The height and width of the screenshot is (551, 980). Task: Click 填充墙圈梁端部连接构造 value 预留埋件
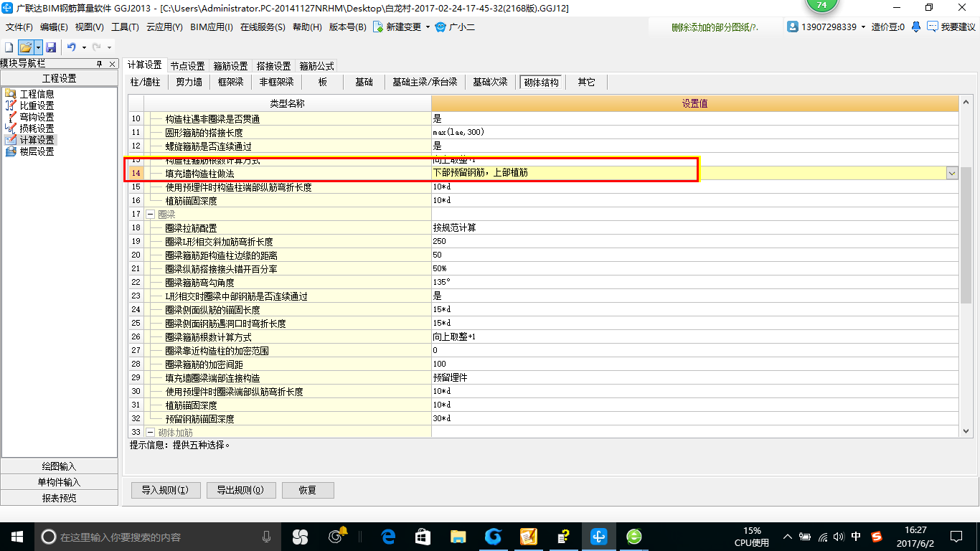pos(694,378)
